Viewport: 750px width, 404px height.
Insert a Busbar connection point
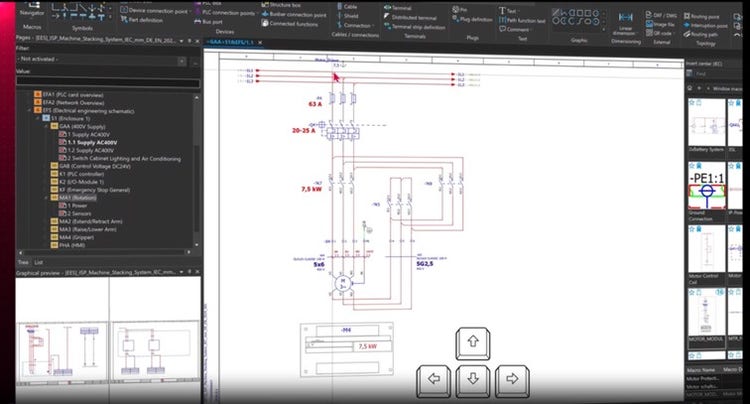294,14
